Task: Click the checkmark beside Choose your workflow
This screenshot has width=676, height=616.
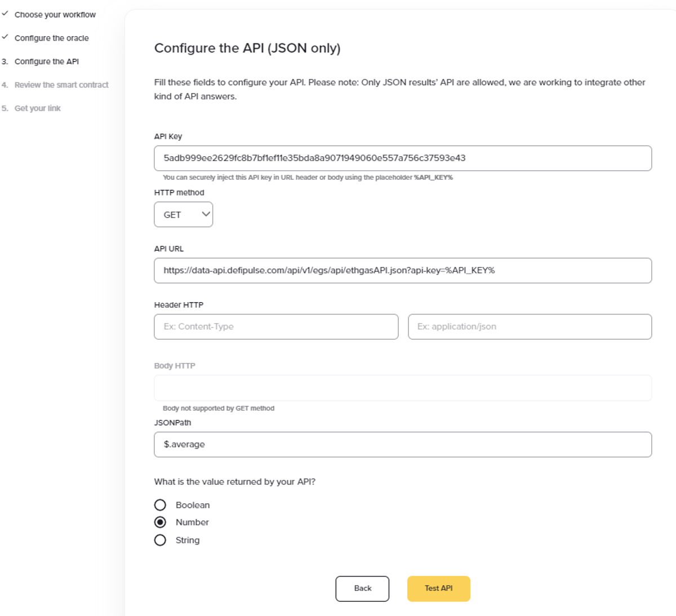Action: tap(5, 14)
